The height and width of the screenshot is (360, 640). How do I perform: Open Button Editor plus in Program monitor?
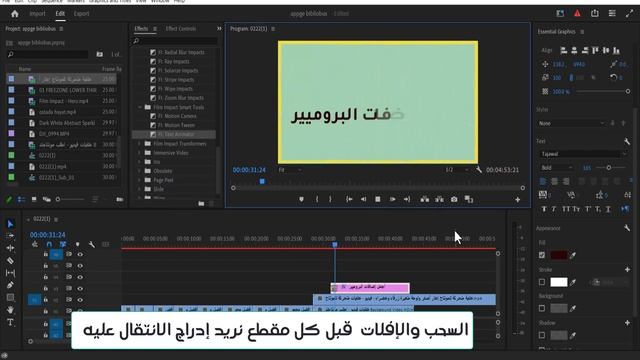coord(518,200)
